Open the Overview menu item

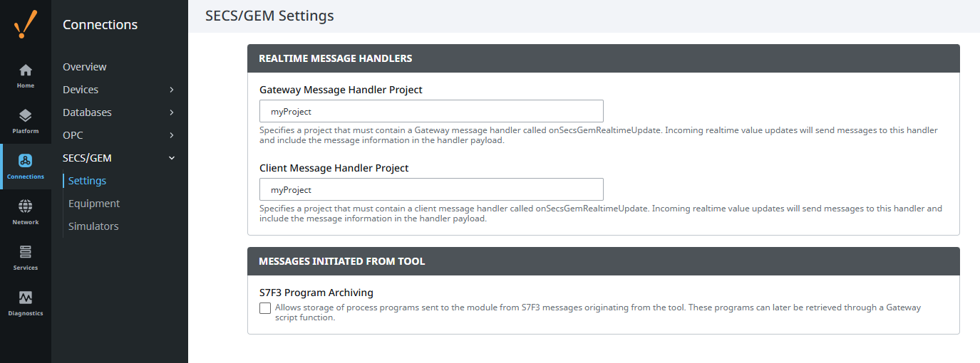(85, 67)
